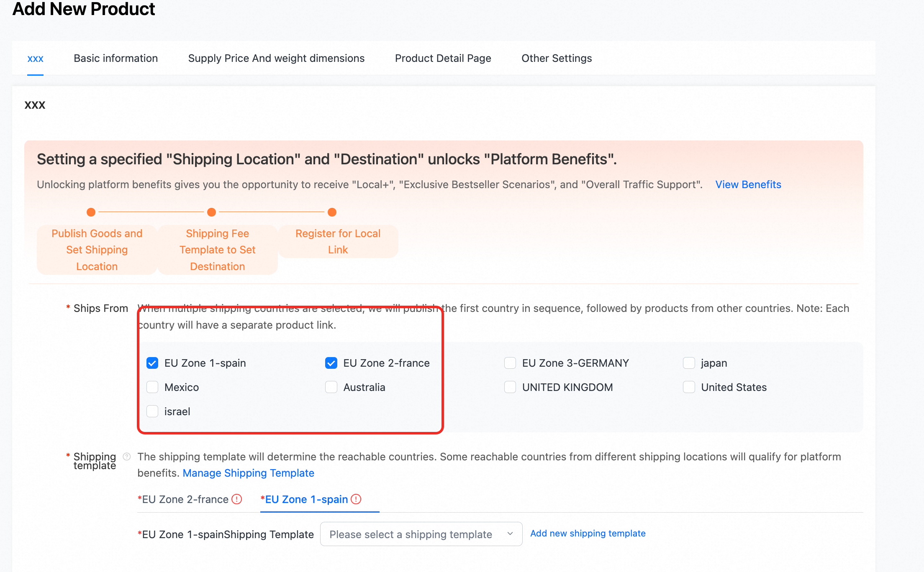The height and width of the screenshot is (572, 924).
Task: Click the Shipping template help question icon
Action: click(127, 456)
